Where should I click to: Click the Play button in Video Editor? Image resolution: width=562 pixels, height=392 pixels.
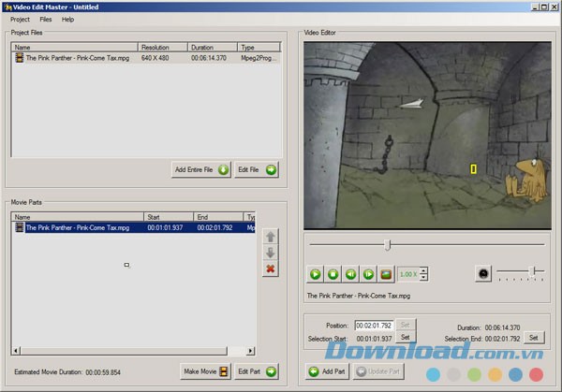click(315, 274)
